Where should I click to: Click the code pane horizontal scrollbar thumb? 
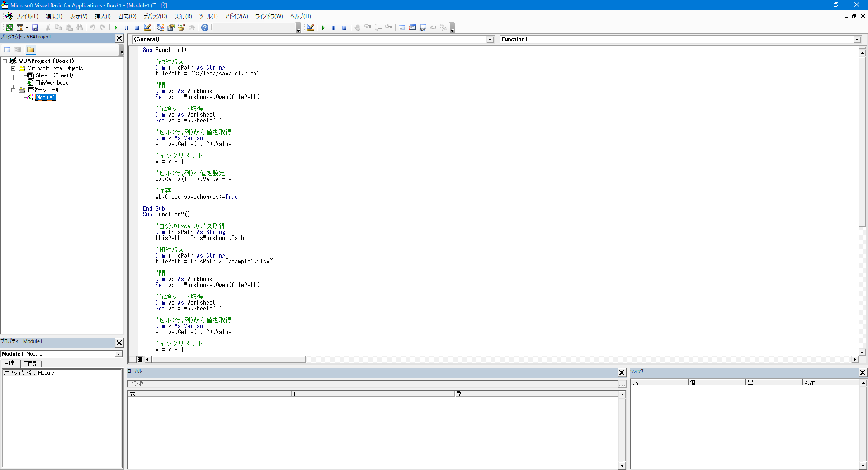pos(229,359)
